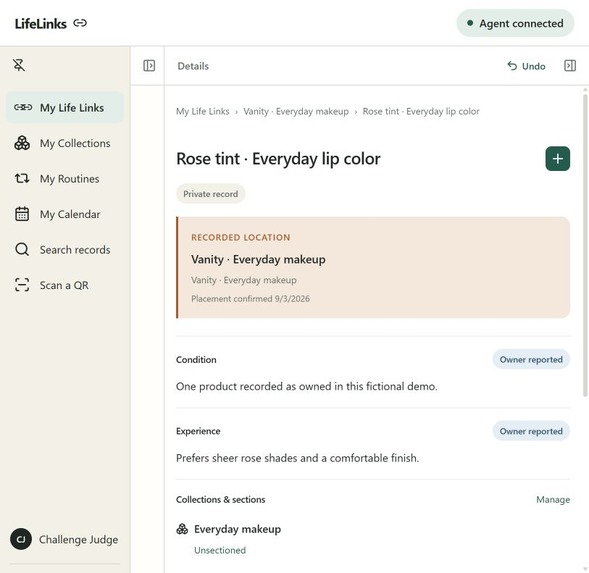Click the RECORDED LOCATION label
The width and height of the screenshot is (589, 573).
pyautogui.click(x=240, y=237)
